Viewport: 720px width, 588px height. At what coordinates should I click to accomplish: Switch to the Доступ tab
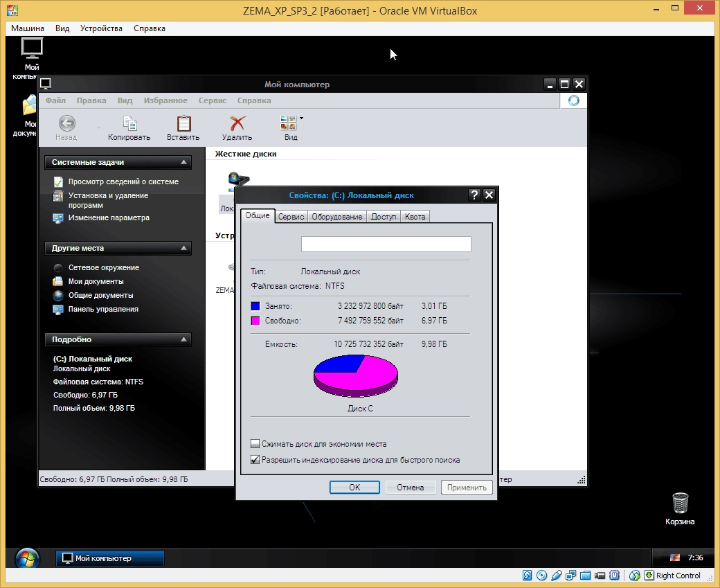(384, 217)
